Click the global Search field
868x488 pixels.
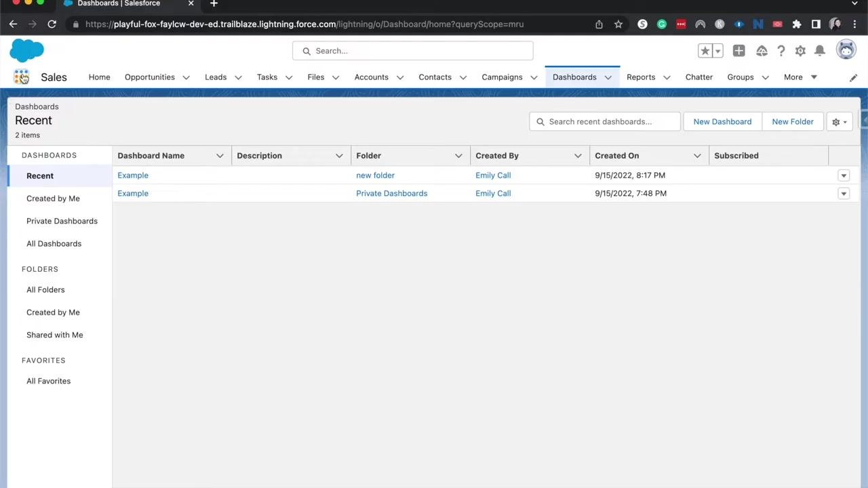tap(413, 51)
